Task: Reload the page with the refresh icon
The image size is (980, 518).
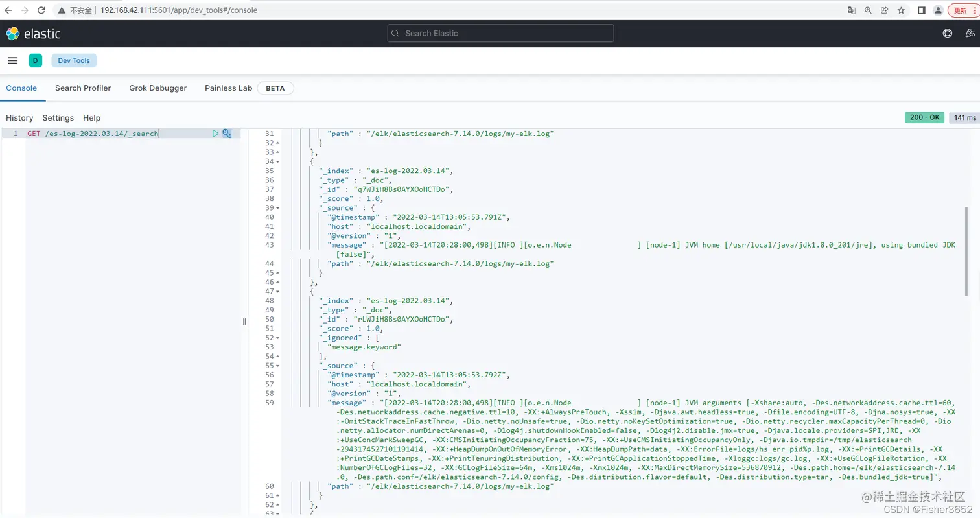Action: (x=41, y=10)
